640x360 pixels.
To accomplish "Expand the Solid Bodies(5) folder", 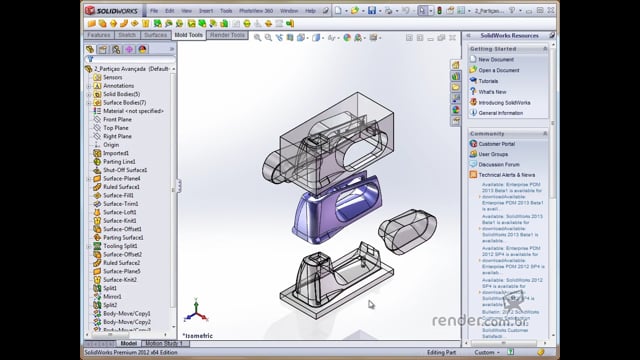I will coord(89,94).
